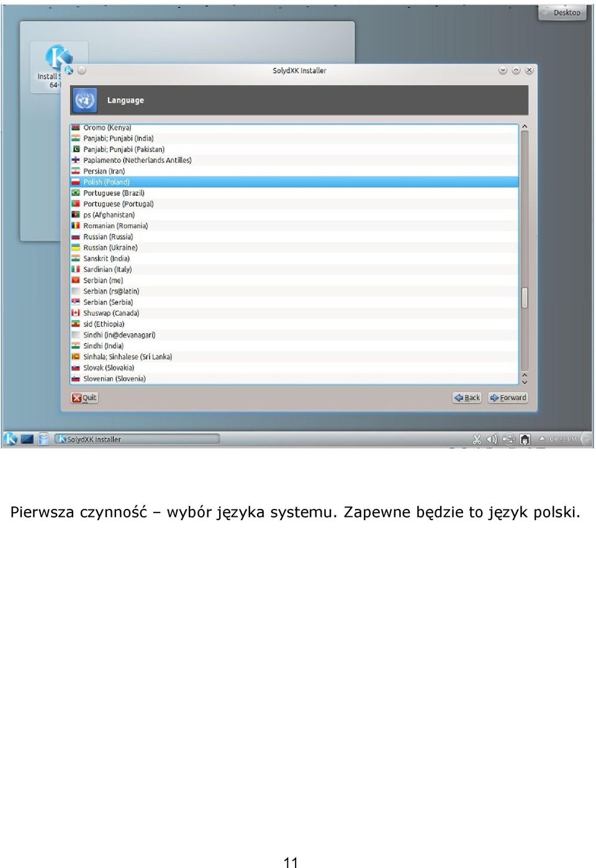Screen dimensions: 596x868
Task: Close the SolydXK Installer window
Action: (x=529, y=70)
